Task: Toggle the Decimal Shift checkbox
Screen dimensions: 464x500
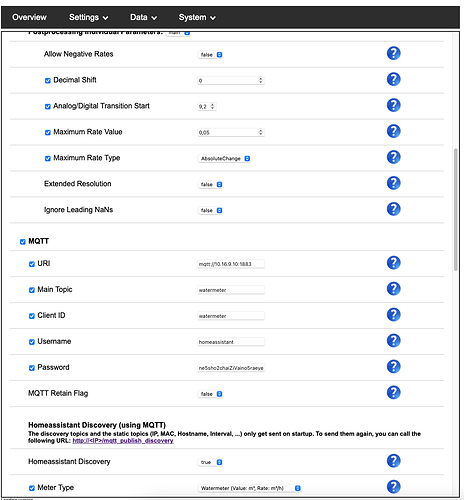Action: (48, 81)
